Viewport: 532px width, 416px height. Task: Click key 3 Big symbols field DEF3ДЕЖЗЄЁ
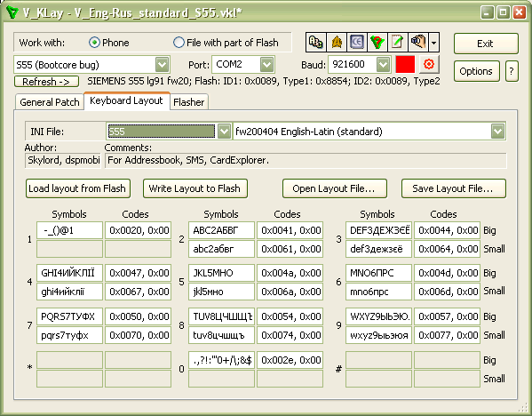(378, 230)
